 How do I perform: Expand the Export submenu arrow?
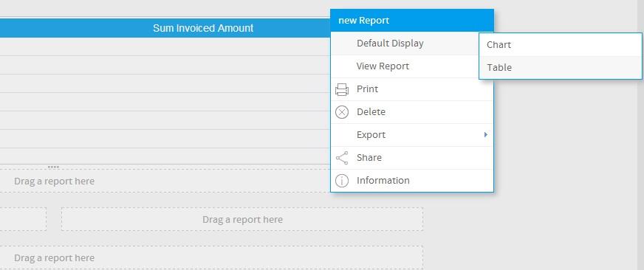[x=486, y=134]
